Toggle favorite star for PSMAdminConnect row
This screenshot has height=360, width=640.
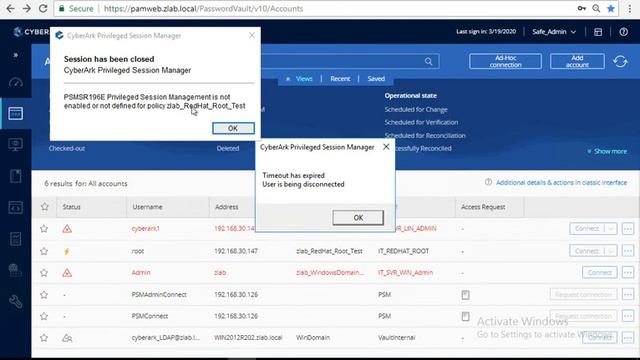coord(44,295)
